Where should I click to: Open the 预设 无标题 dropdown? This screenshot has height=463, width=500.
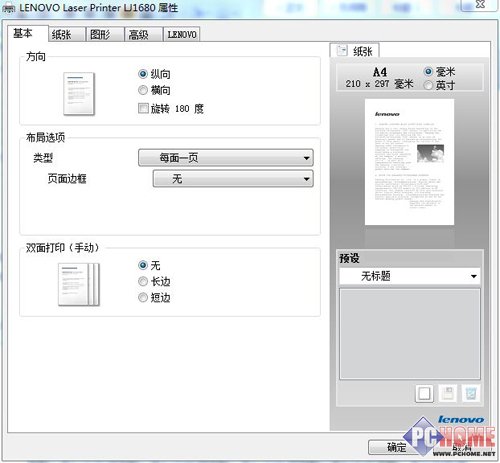(410, 276)
